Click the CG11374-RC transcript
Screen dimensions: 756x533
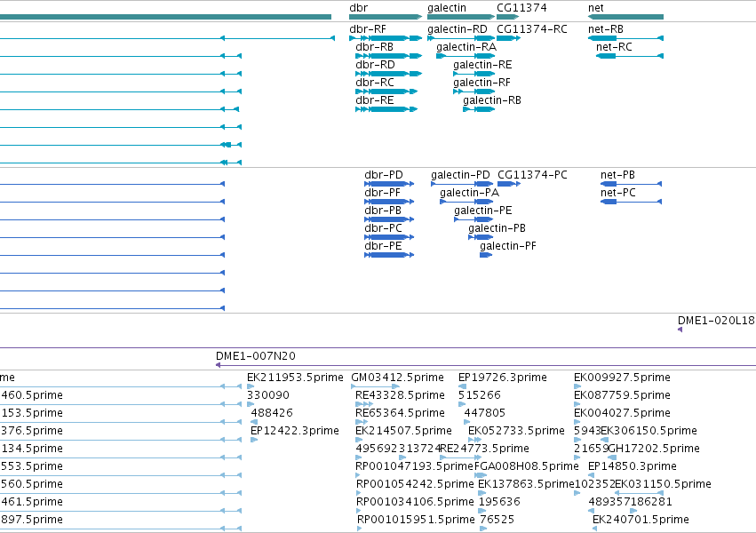click(x=509, y=38)
